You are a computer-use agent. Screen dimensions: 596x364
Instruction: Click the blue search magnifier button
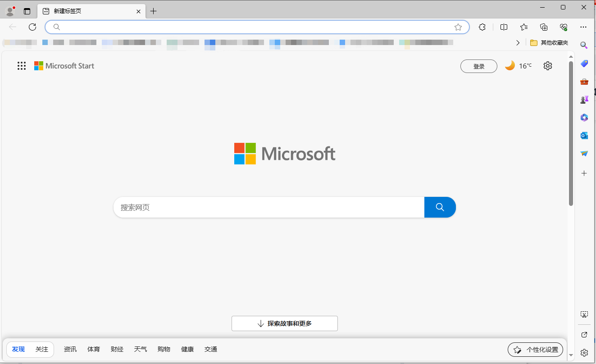tap(440, 207)
